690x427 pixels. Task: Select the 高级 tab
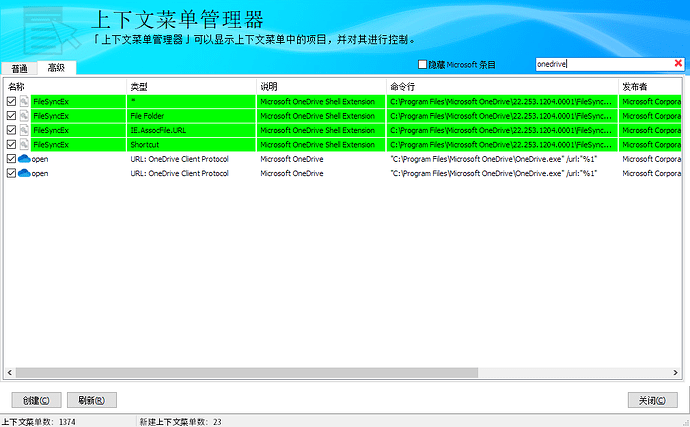point(56,68)
